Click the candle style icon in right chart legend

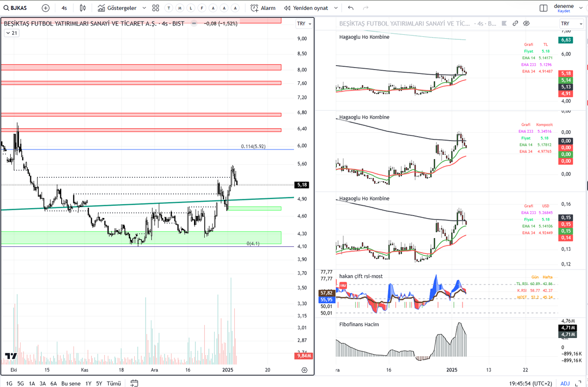tap(505, 23)
